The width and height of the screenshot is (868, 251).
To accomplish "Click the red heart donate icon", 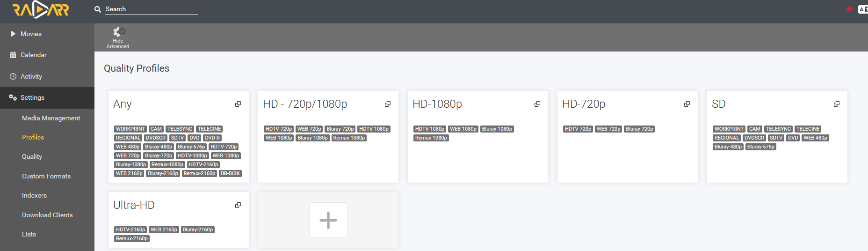I will click(x=850, y=9).
